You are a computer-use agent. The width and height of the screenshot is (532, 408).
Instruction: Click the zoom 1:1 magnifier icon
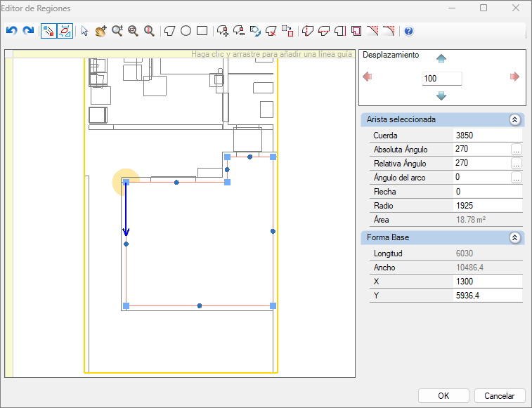coord(149,31)
